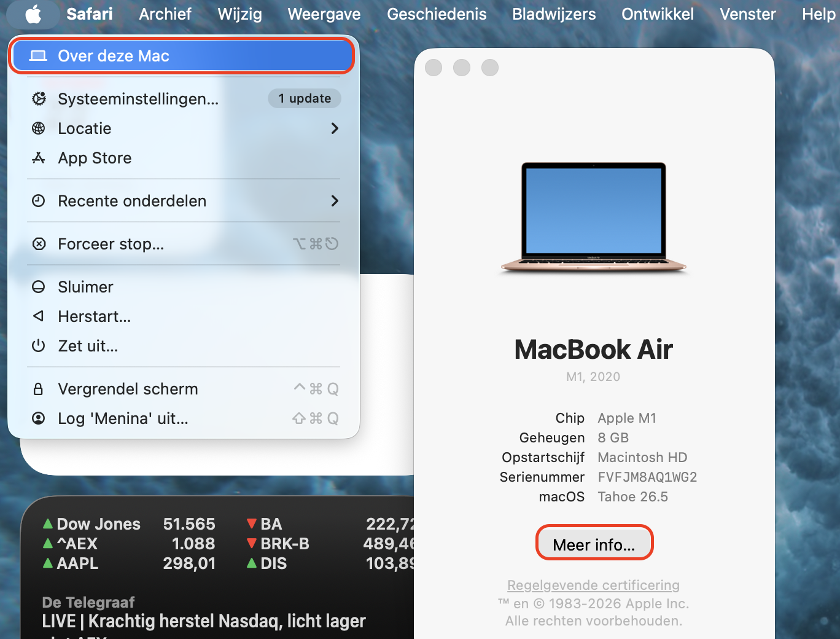
Task: Select App Store menu entry
Action: [x=184, y=158]
